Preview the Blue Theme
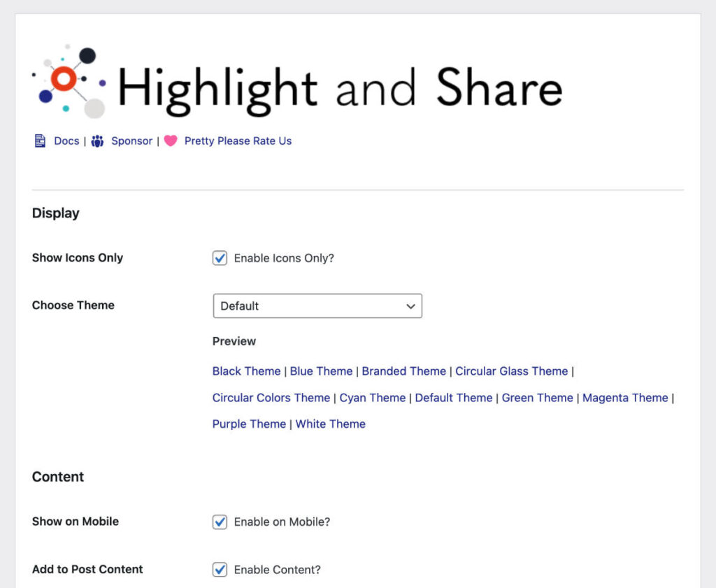Image resolution: width=716 pixels, height=588 pixels. coord(321,371)
